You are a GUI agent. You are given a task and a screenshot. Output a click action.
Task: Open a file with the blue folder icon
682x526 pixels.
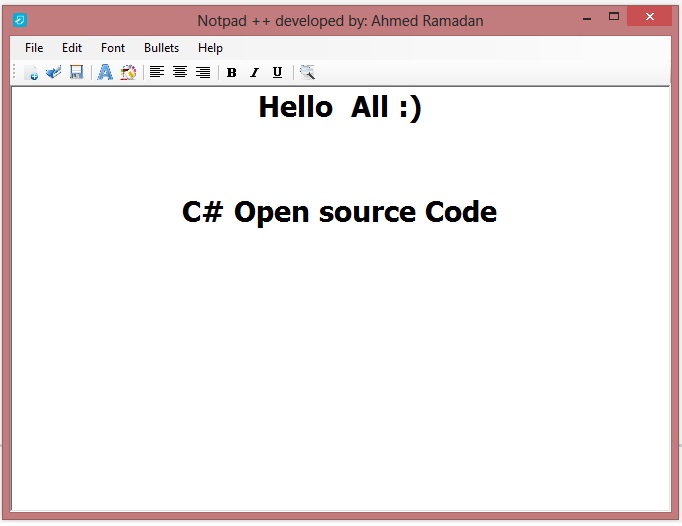(53, 72)
